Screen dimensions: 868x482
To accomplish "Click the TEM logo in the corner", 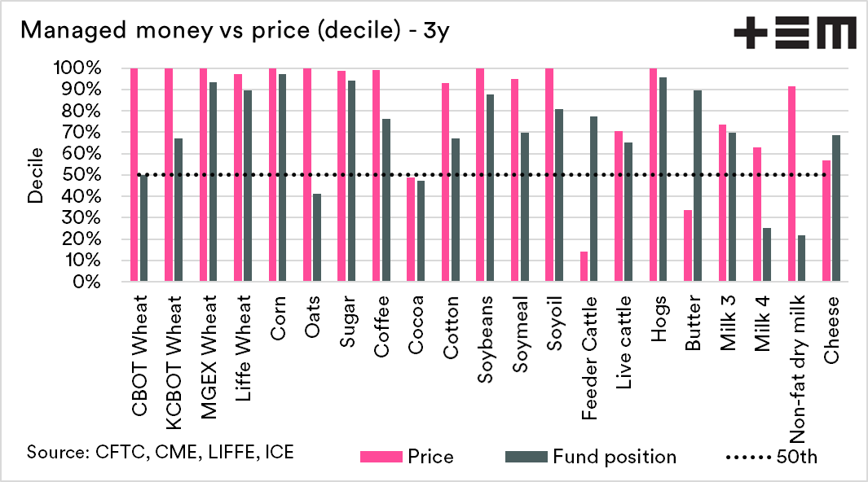I will [794, 32].
